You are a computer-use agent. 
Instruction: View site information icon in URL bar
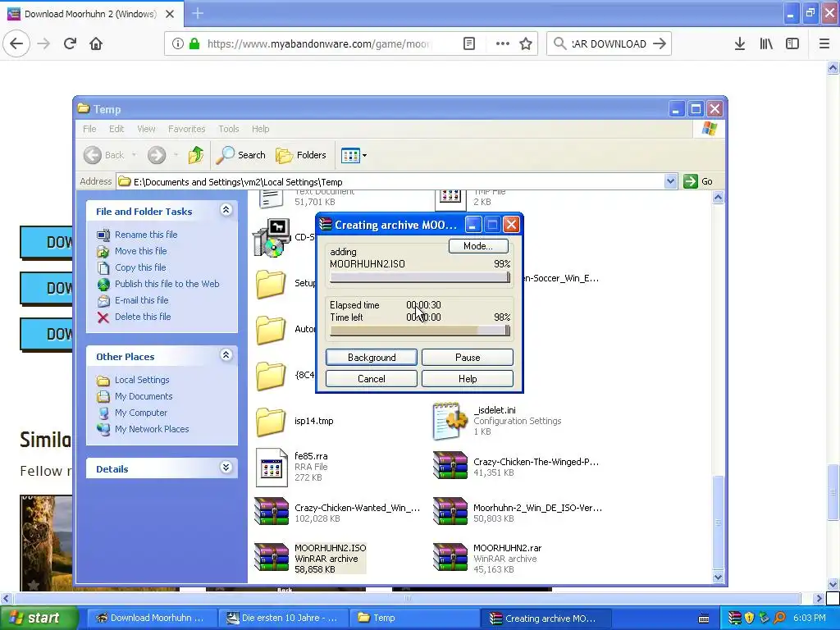coord(178,43)
